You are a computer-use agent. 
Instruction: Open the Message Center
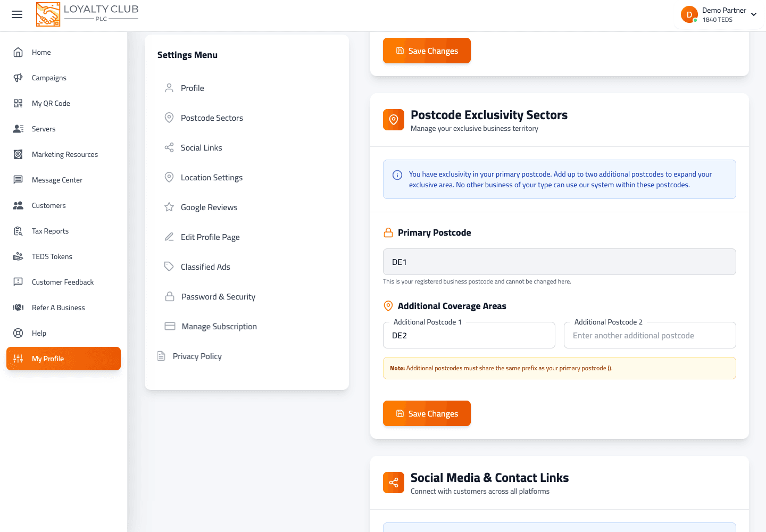point(64,180)
